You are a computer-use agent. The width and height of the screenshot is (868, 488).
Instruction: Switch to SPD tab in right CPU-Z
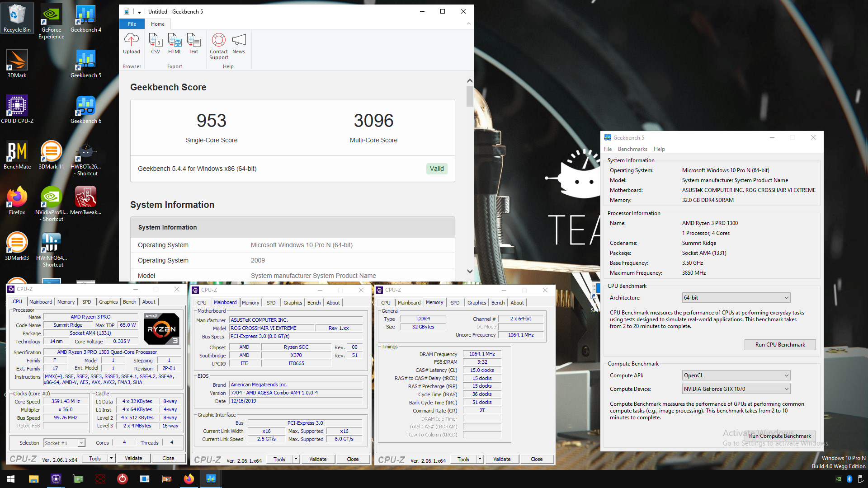coord(455,303)
